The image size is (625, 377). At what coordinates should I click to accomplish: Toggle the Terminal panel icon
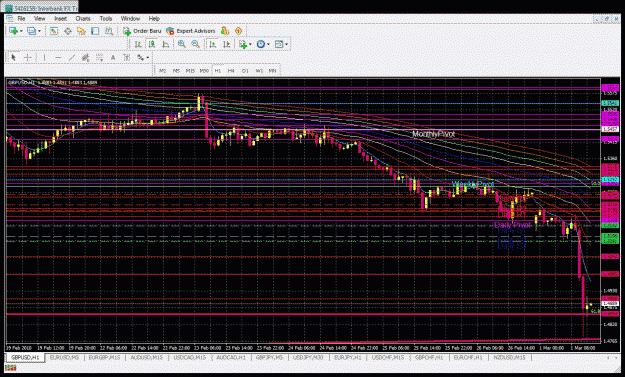[x=95, y=31]
